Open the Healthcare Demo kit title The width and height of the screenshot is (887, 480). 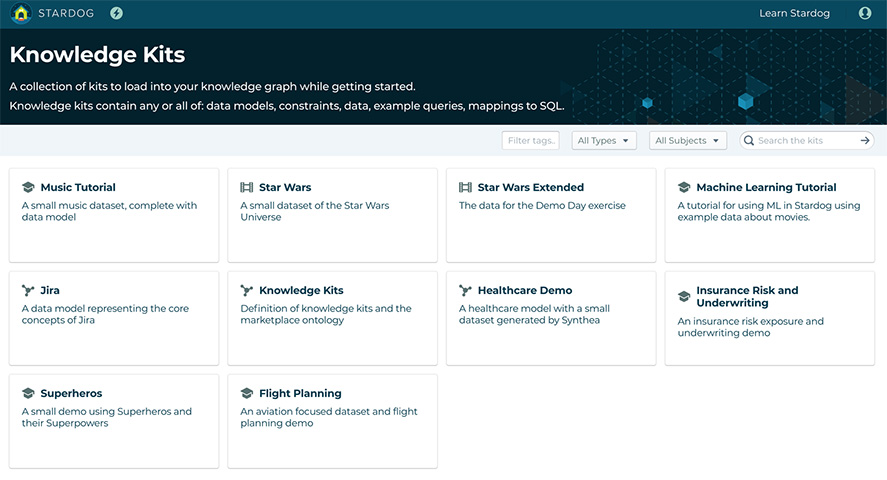click(x=525, y=290)
